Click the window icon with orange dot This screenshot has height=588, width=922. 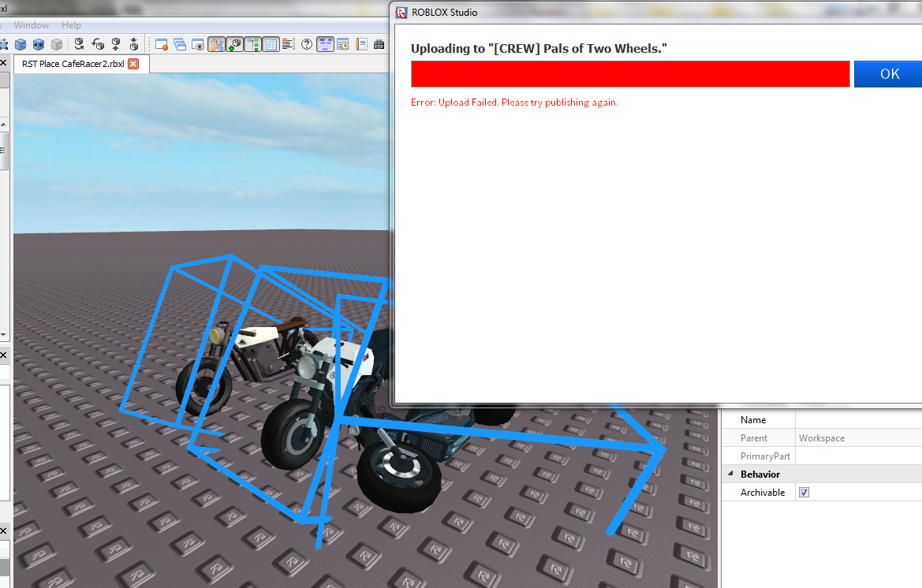pyautogui.click(x=162, y=45)
